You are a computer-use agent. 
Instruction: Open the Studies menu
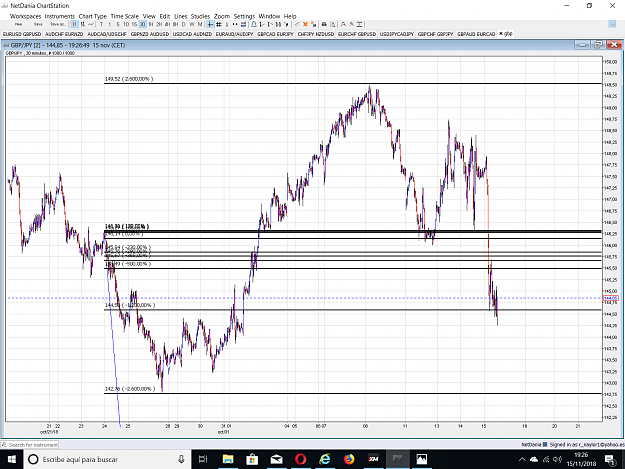pyautogui.click(x=200, y=16)
